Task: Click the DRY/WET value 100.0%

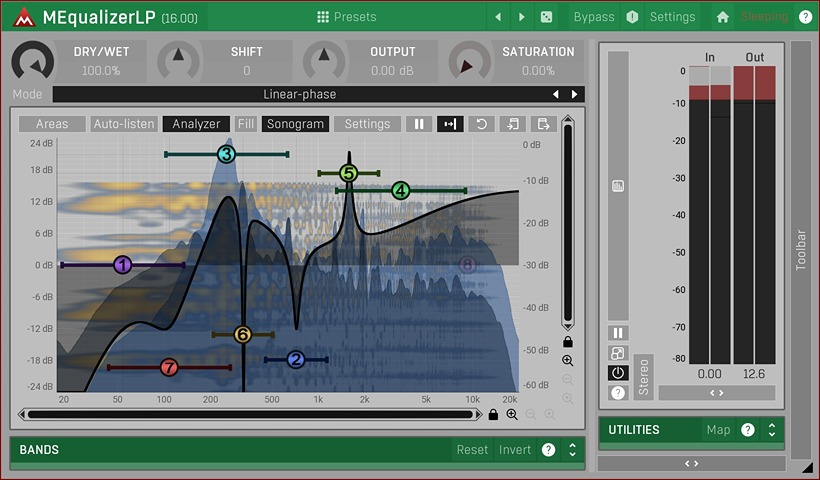Action: click(x=101, y=71)
